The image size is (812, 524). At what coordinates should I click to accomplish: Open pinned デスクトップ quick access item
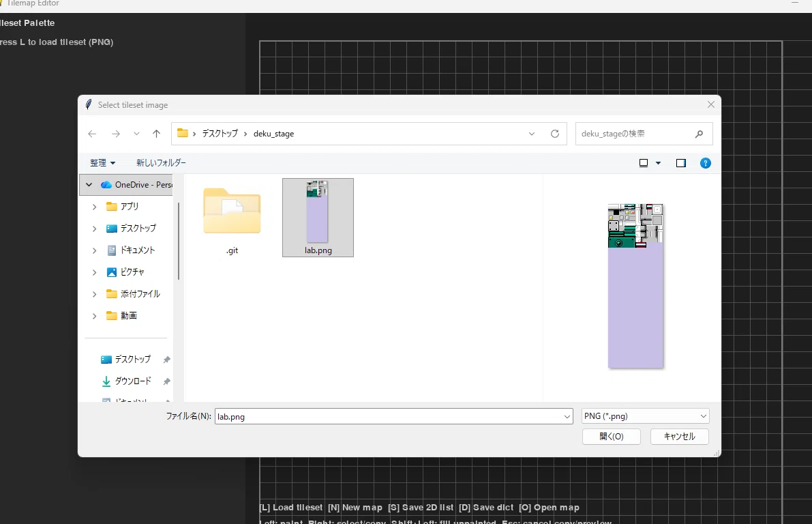click(x=126, y=359)
